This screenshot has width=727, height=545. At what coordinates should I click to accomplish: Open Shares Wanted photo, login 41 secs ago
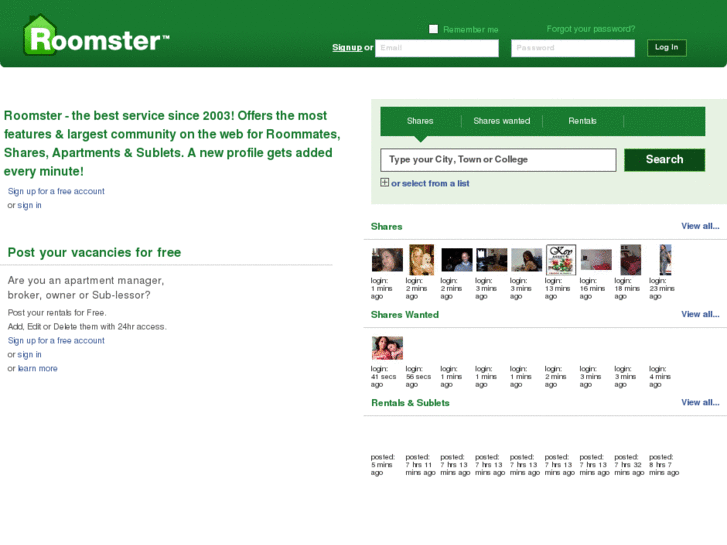[x=387, y=348]
